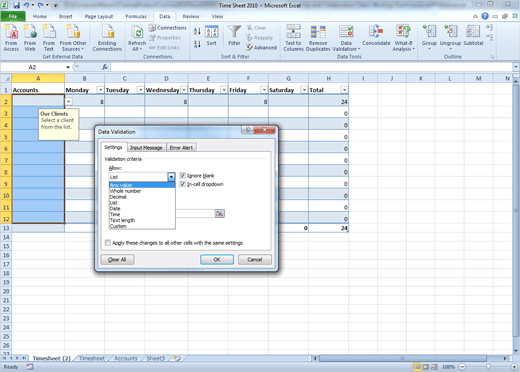Open the Sort dialog icon
Viewport: 520px width, 372px height.
211,36
